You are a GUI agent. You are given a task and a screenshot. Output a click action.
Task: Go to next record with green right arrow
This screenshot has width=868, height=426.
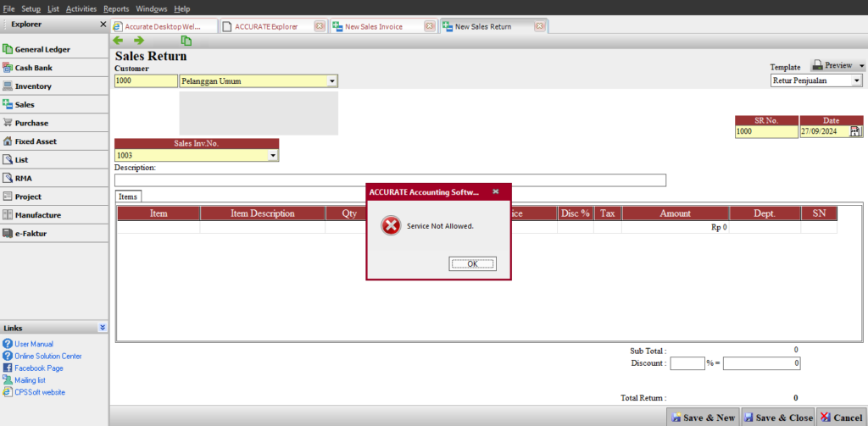pos(138,41)
